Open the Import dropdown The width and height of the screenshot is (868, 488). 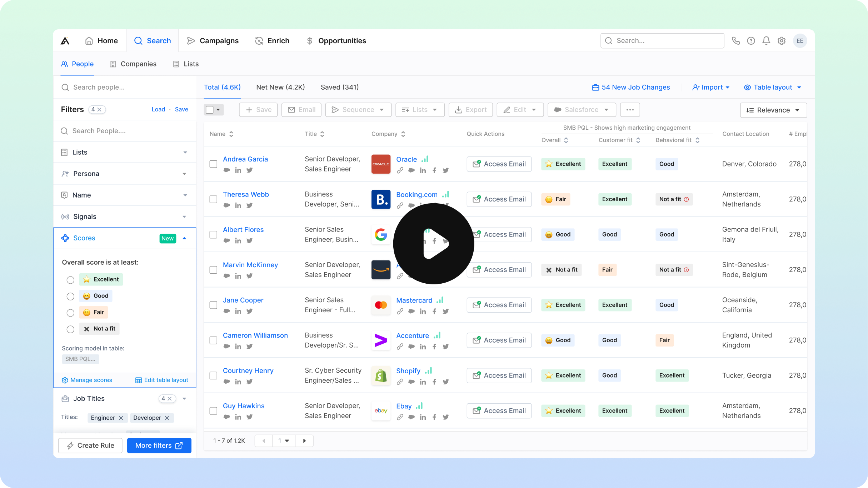(711, 87)
